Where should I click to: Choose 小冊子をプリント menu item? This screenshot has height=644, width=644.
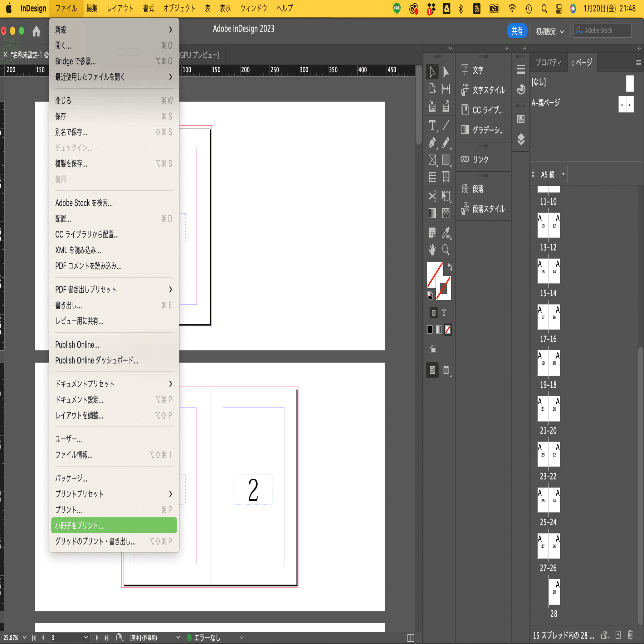pos(114,525)
